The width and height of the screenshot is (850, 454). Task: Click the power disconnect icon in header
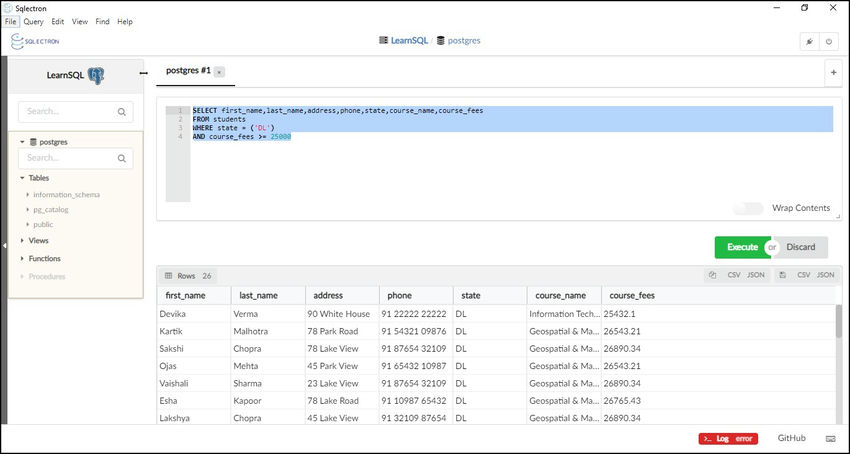(829, 42)
